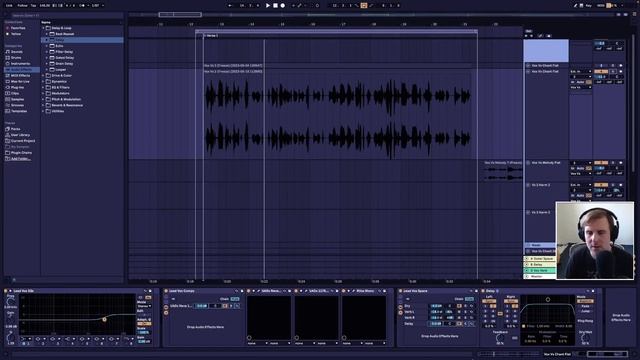Toggle Lead Vox Space rack power
This screenshot has width=640, height=360.
point(400,291)
